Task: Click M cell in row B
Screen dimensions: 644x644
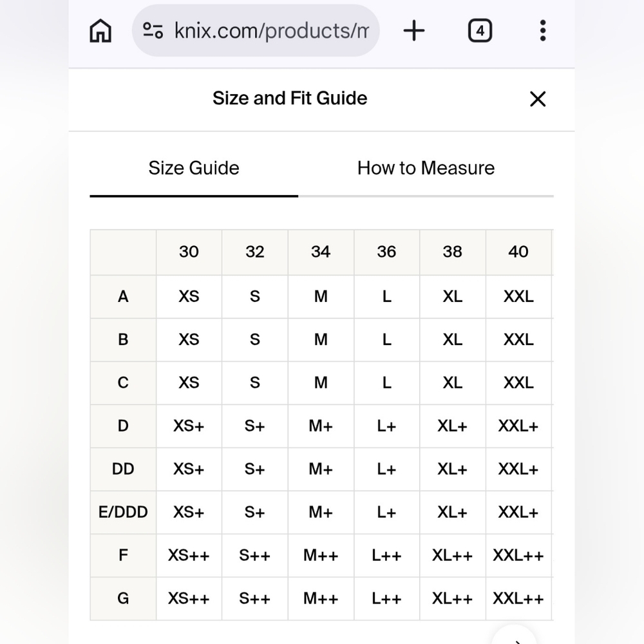Action: click(x=321, y=339)
